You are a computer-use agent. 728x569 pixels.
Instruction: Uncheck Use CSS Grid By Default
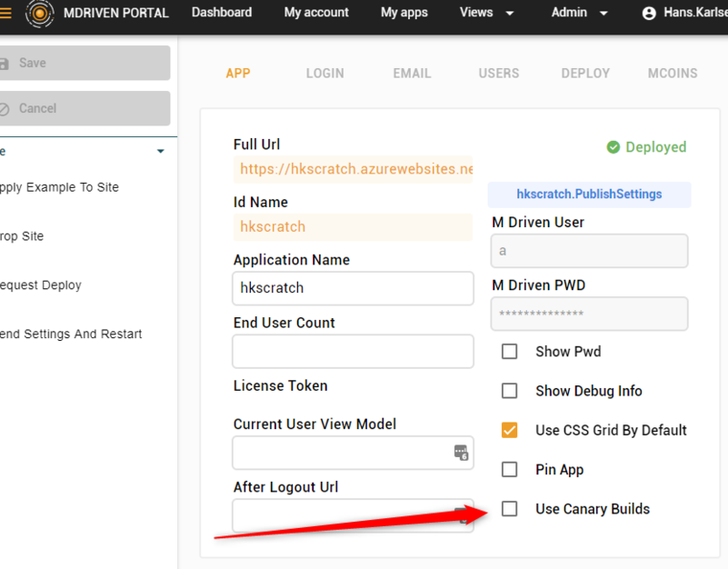click(509, 430)
